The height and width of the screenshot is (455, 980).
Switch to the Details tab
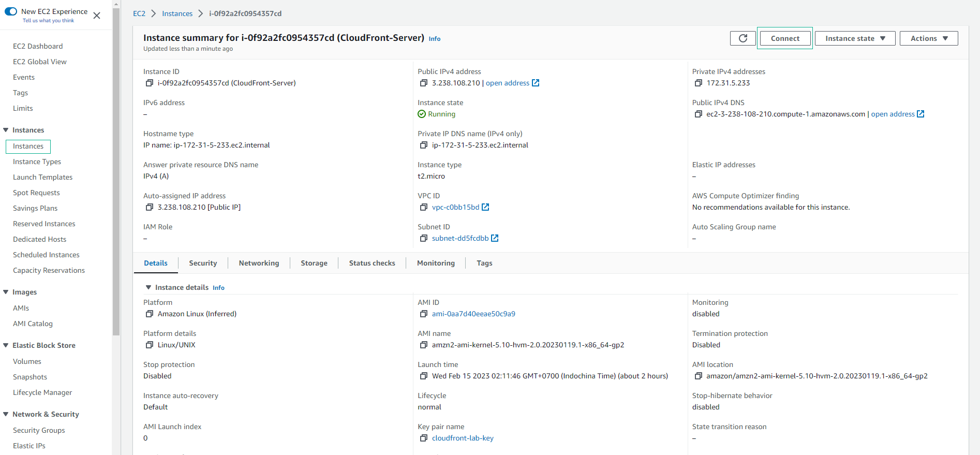click(x=156, y=263)
